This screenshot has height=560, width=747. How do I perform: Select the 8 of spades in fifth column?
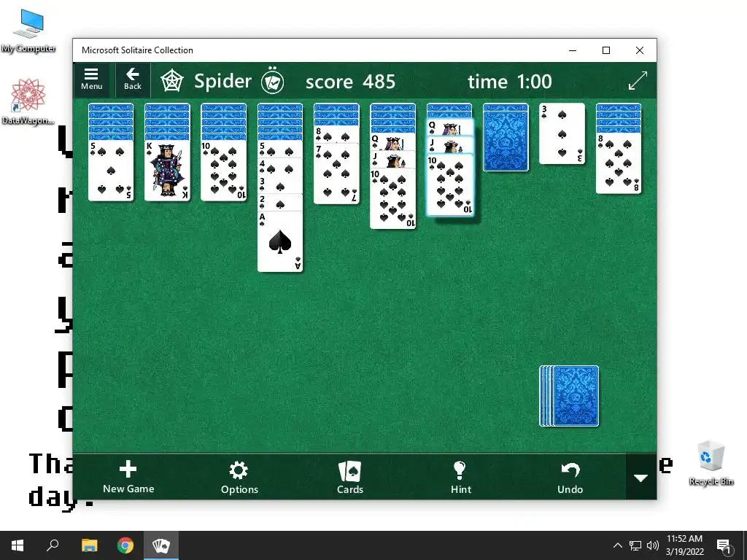(336, 135)
